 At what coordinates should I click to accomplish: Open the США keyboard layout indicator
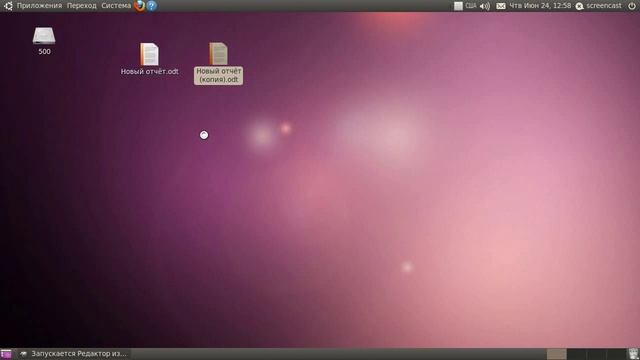pos(471,6)
